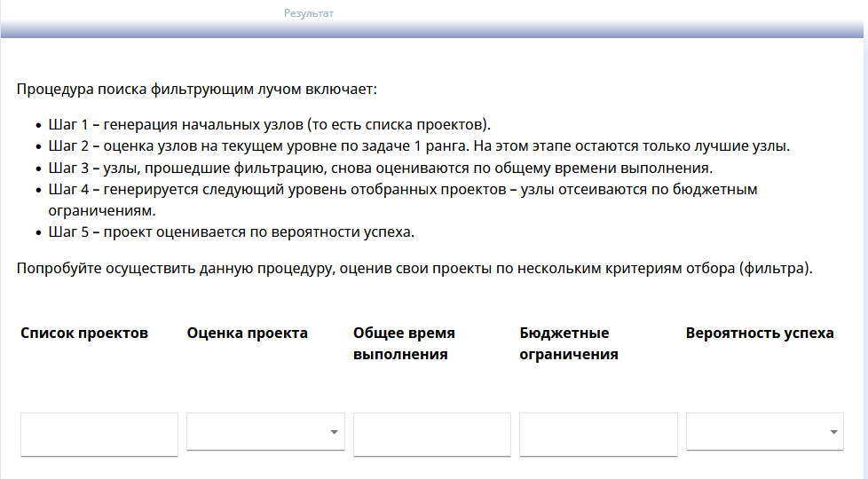Image resolution: width=868 pixels, height=479 pixels.
Task: Focus the Общее время выполнения text field
Action: (432, 434)
